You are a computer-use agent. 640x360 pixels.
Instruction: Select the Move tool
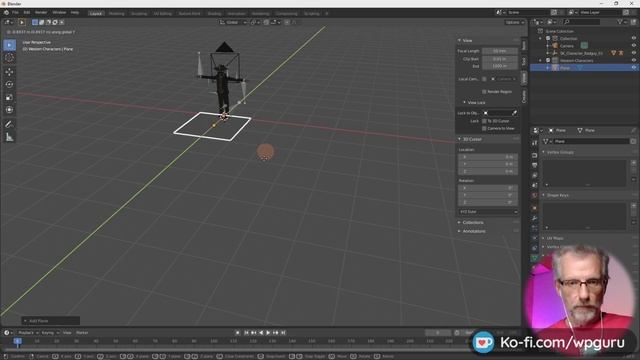(x=9, y=72)
